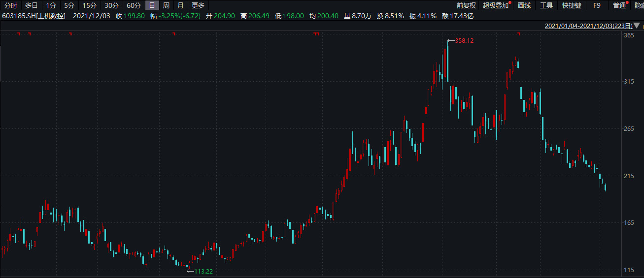
Task: Select the 15分 timeframe
Action: point(89,5)
